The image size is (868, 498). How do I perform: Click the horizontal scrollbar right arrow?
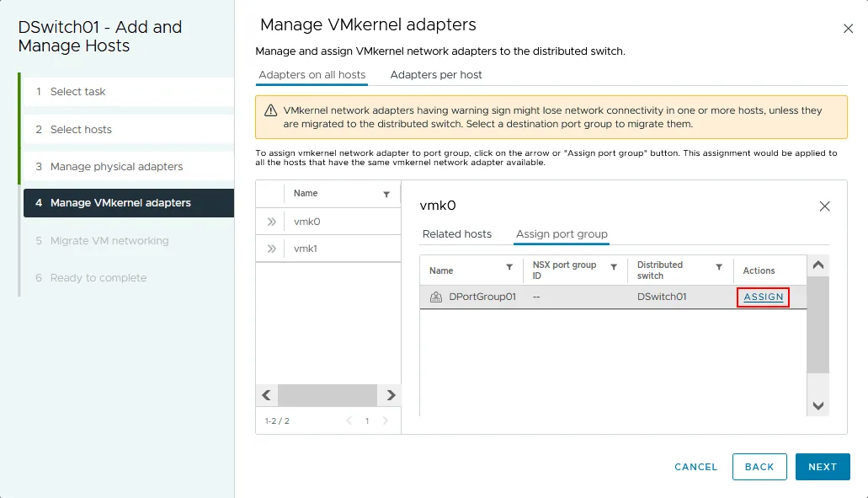(391, 395)
